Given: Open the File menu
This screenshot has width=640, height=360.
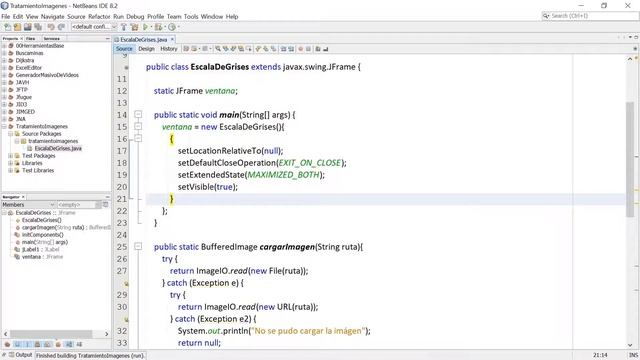Looking at the screenshot, I should point(6,16).
